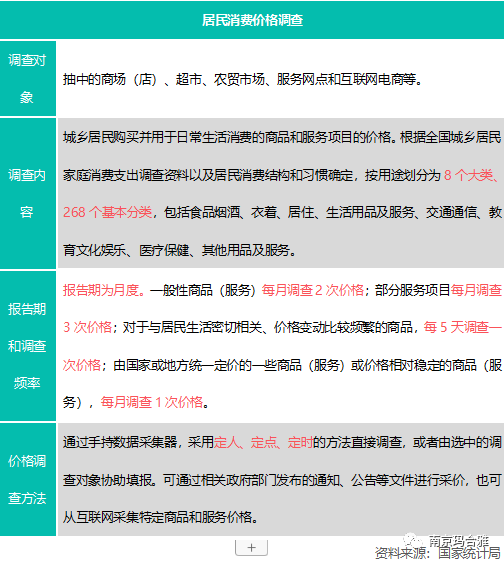This screenshot has width=504, height=563.
Task: Click the line beginning 城乡居民购买并用于日常生活
Action: (282, 137)
